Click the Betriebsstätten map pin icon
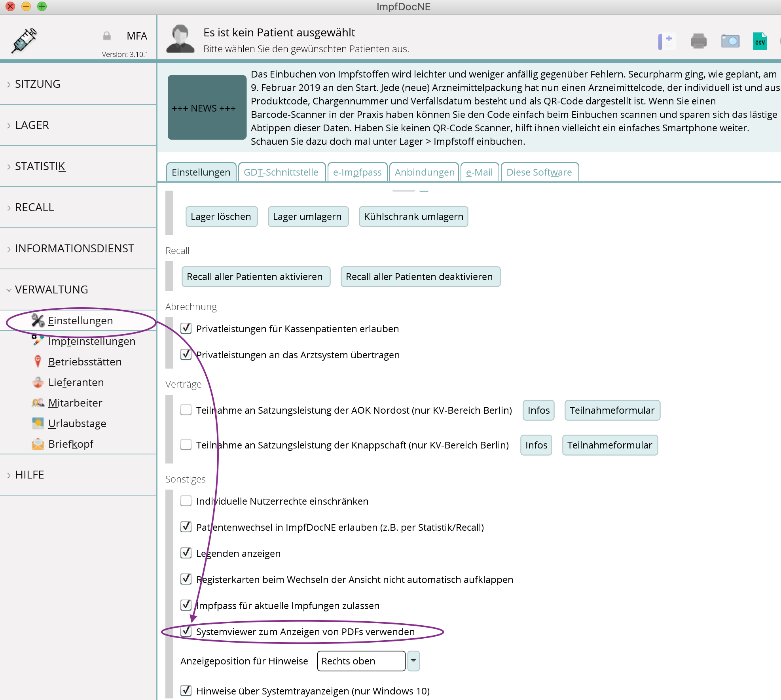781x700 pixels. 38,361
